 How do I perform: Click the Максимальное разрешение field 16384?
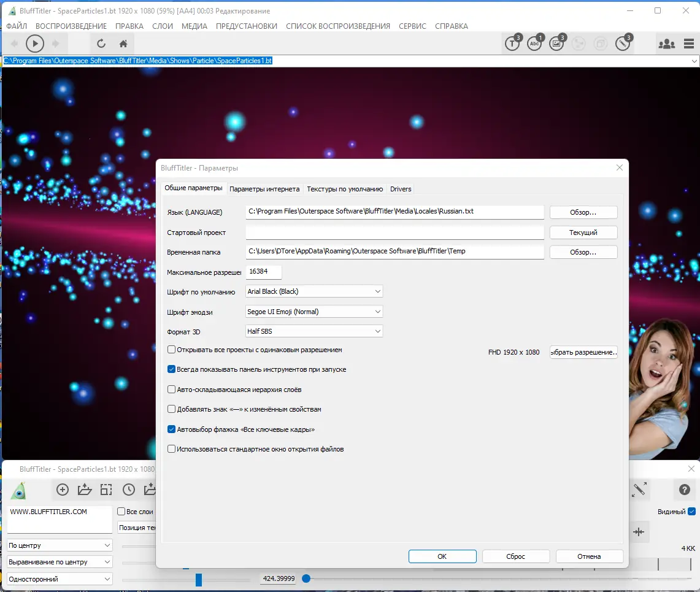click(x=263, y=271)
